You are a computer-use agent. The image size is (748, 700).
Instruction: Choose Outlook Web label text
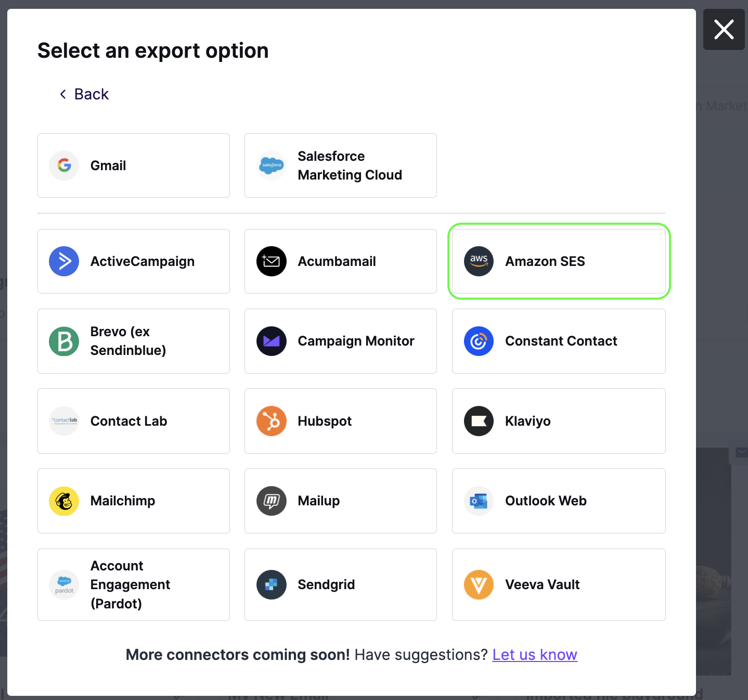(x=546, y=501)
